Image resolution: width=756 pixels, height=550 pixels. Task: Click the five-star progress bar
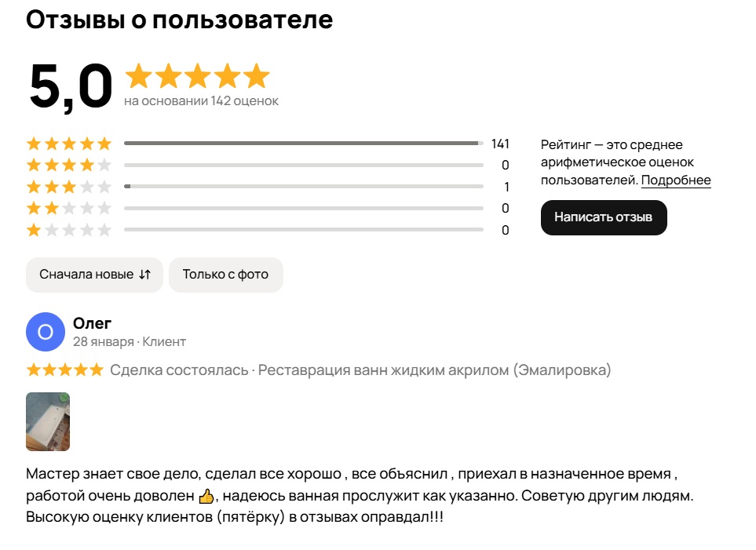pyautogui.click(x=303, y=144)
